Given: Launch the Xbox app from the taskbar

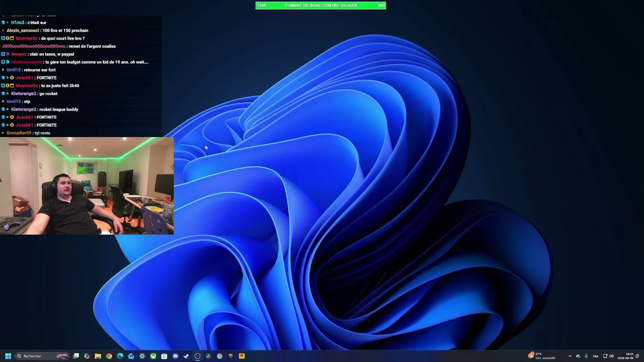Looking at the screenshot, I should click(x=153, y=356).
